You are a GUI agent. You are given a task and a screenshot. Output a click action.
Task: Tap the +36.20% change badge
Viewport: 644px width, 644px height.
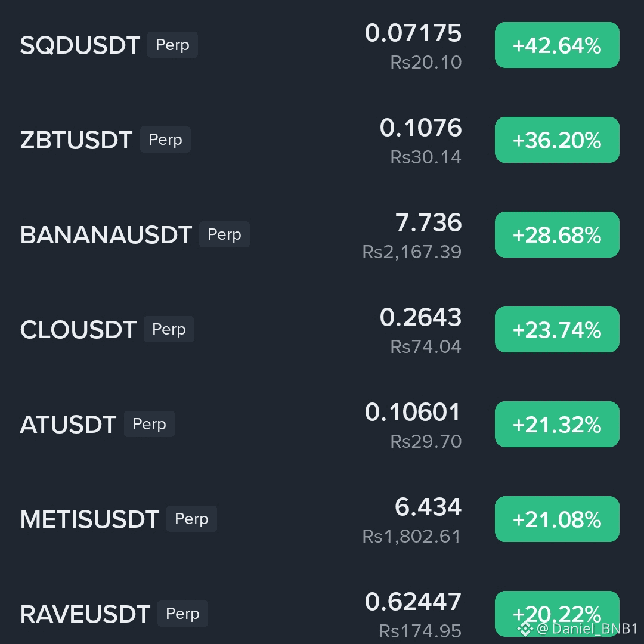pos(557,140)
